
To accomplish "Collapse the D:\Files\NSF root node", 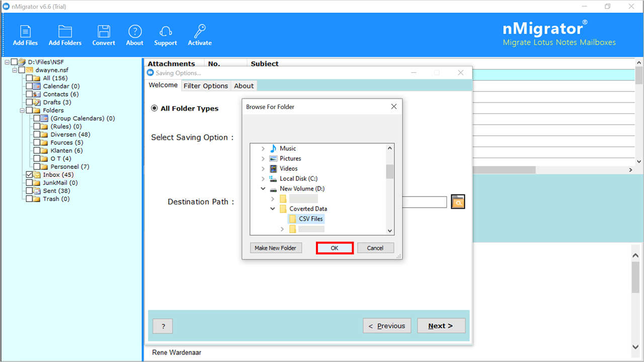I will click(x=7, y=62).
